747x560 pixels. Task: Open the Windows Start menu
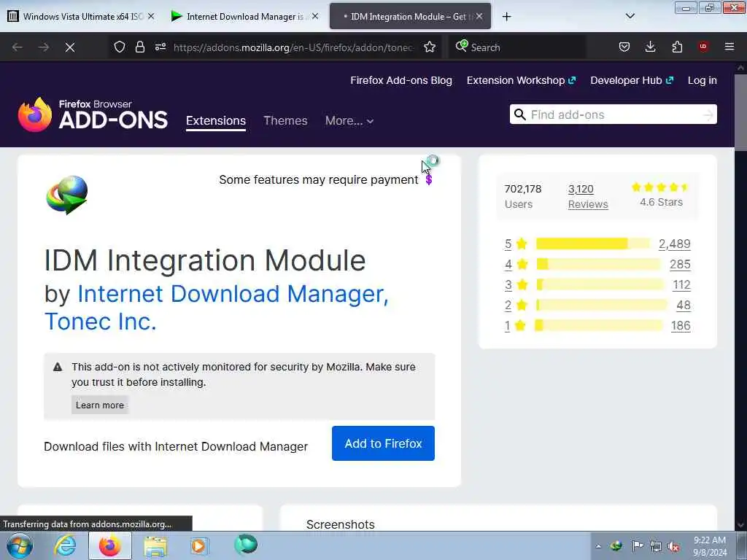20,545
